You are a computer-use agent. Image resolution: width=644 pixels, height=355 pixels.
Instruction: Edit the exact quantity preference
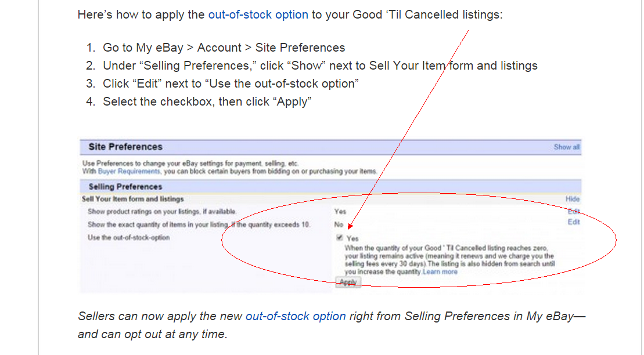[574, 222]
